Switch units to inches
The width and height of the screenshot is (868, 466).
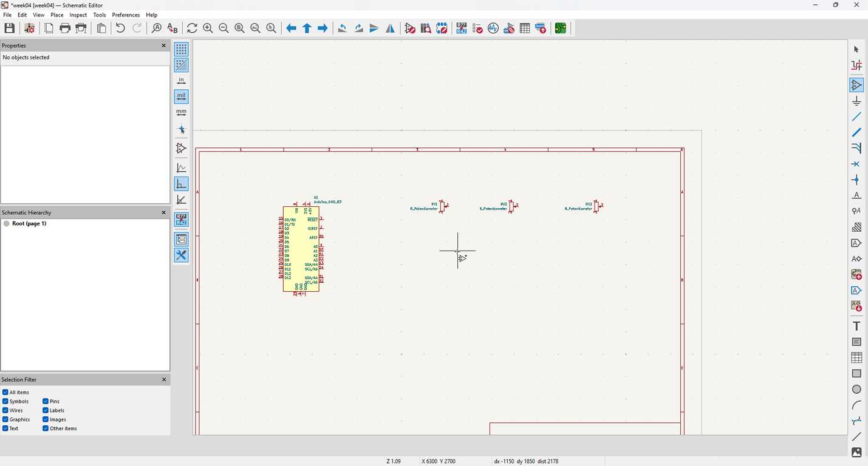pos(181,81)
